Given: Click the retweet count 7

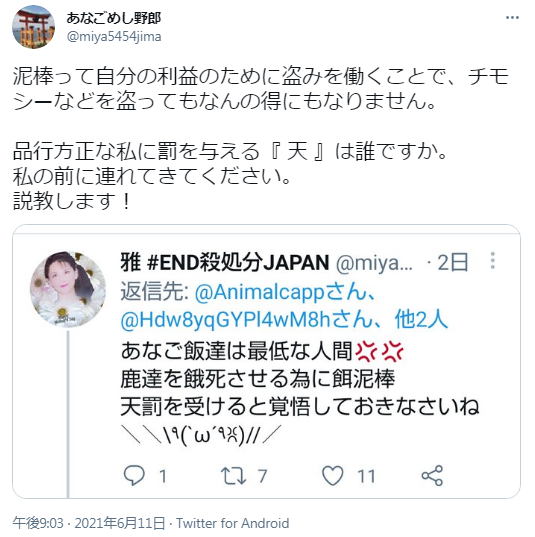Looking at the screenshot, I should tap(262, 476).
